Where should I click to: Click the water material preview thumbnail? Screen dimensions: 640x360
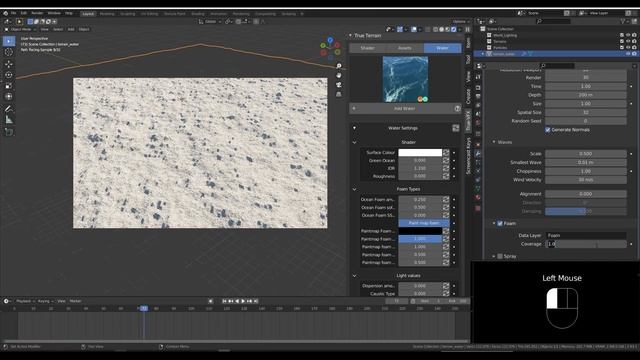tap(405, 79)
